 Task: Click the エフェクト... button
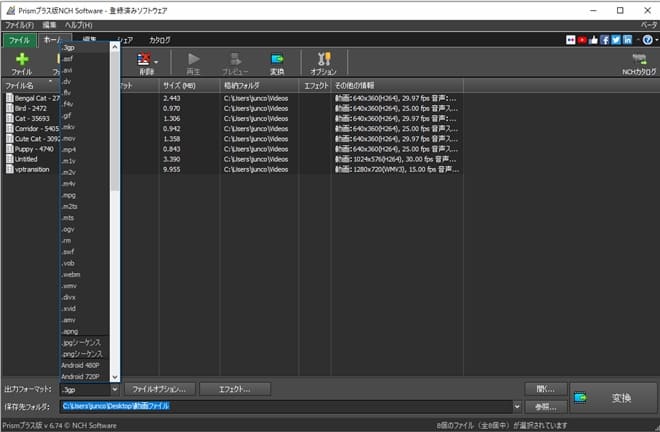pos(234,389)
